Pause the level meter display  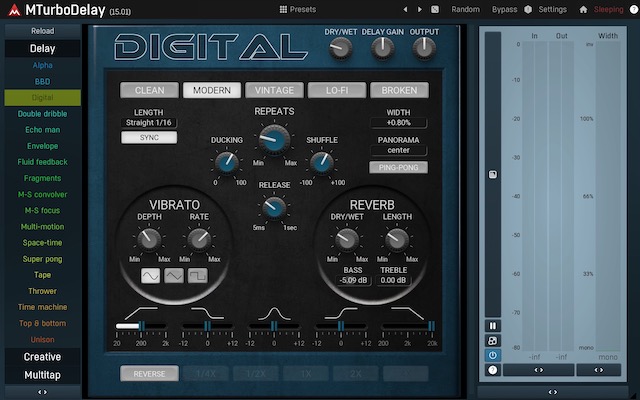point(493,326)
